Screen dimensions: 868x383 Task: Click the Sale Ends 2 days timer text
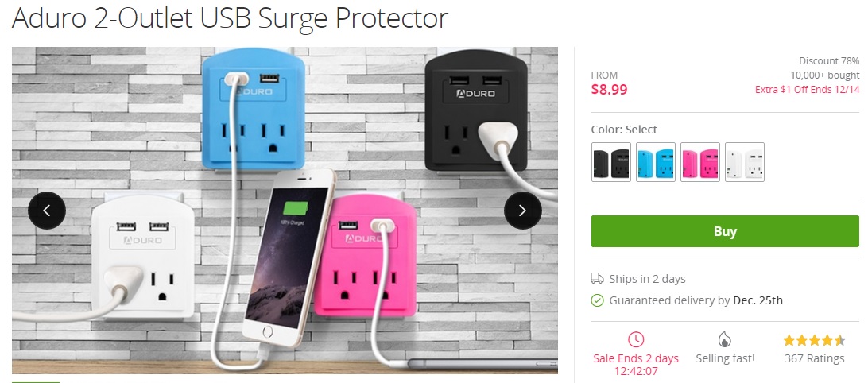click(636, 364)
